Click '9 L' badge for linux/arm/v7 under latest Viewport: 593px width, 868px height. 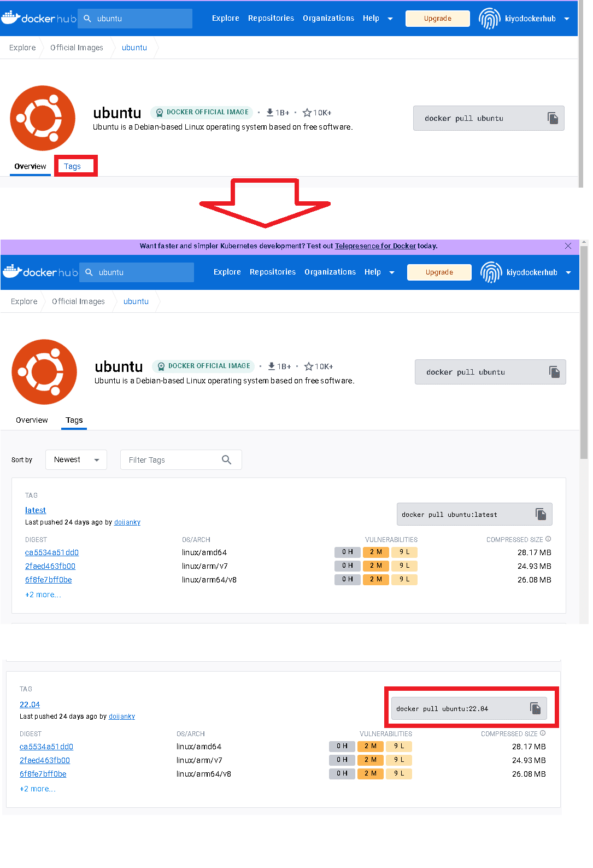[x=404, y=566]
